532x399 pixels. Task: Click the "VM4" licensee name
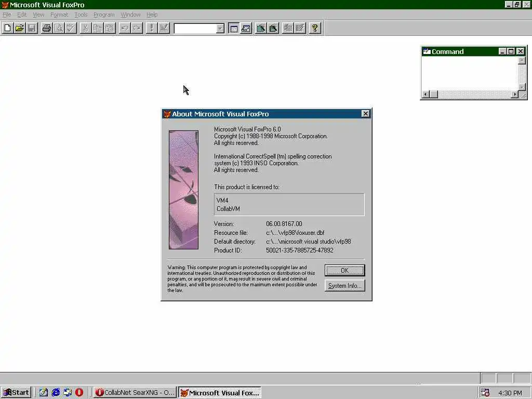222,201
